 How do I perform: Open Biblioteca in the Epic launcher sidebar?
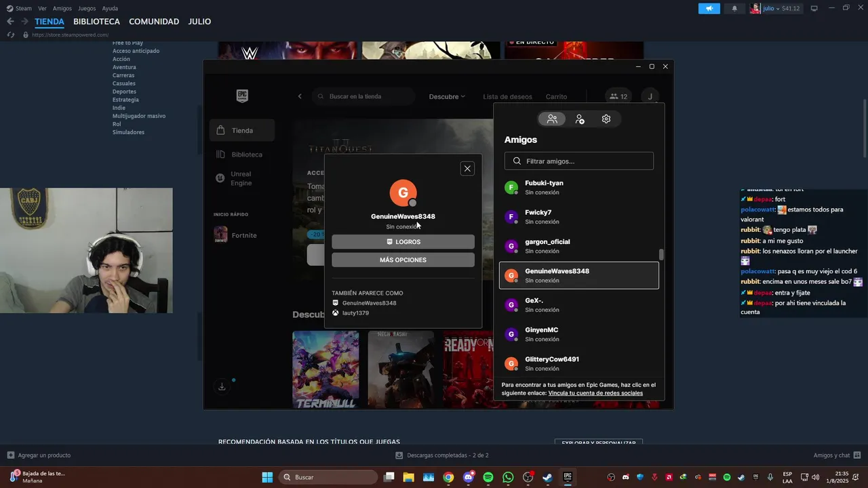(242, 155)
